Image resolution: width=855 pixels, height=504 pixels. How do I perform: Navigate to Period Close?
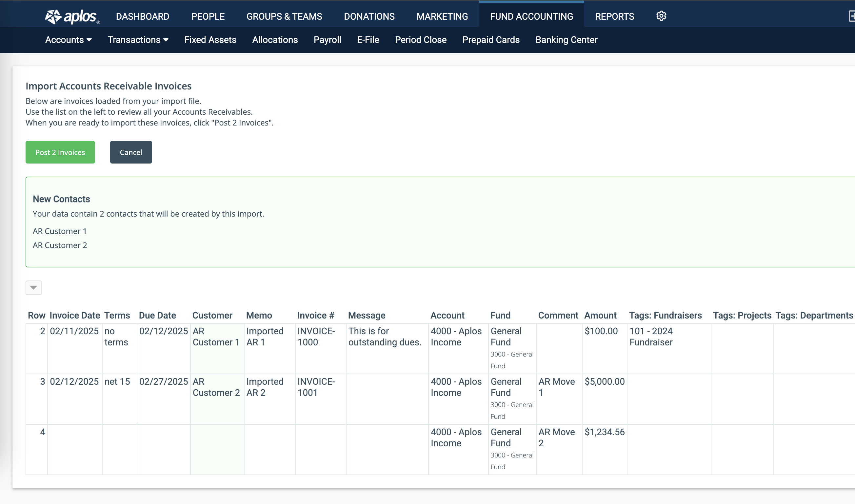click(421, 40)
